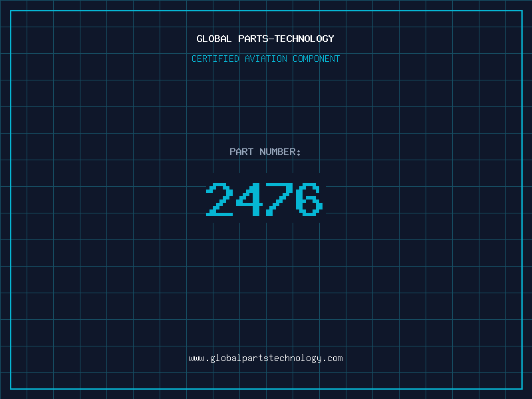Click the PART NUMBER: label
532x399 pixels.
click(x=265, y=152)
